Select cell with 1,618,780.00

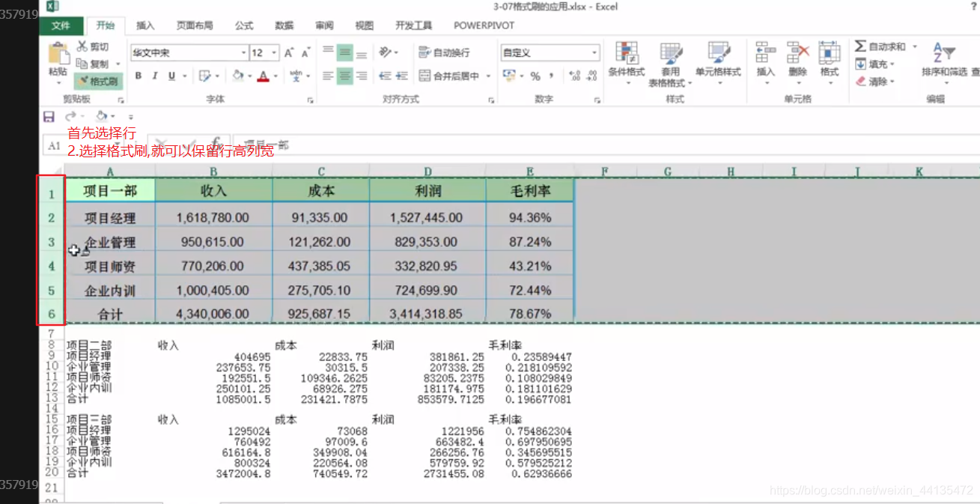[213, 218]
